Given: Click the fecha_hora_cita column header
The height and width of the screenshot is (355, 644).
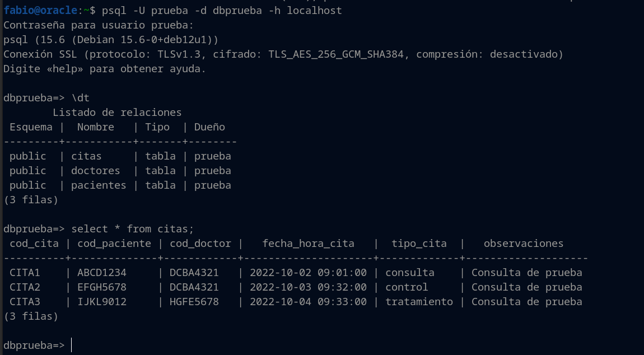Looking at the screenshot, I should [308, 244].
